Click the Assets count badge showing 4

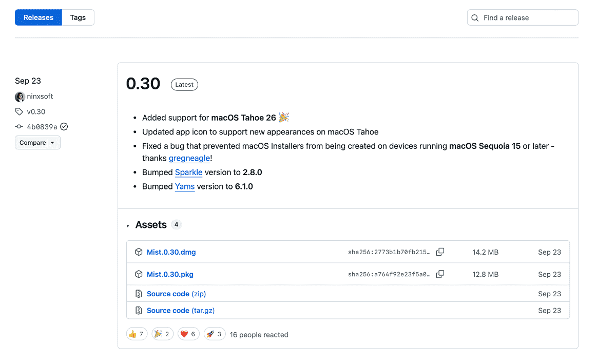176,225
